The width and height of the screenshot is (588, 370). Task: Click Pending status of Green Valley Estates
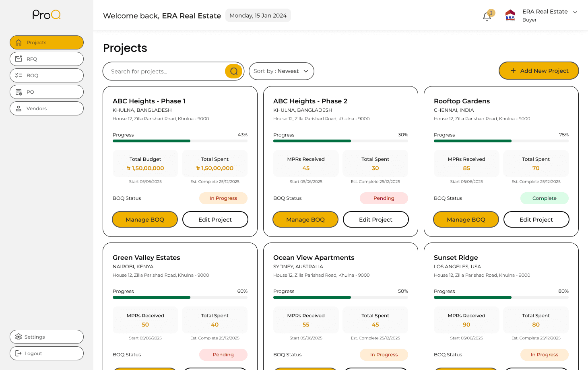point(223,355)
